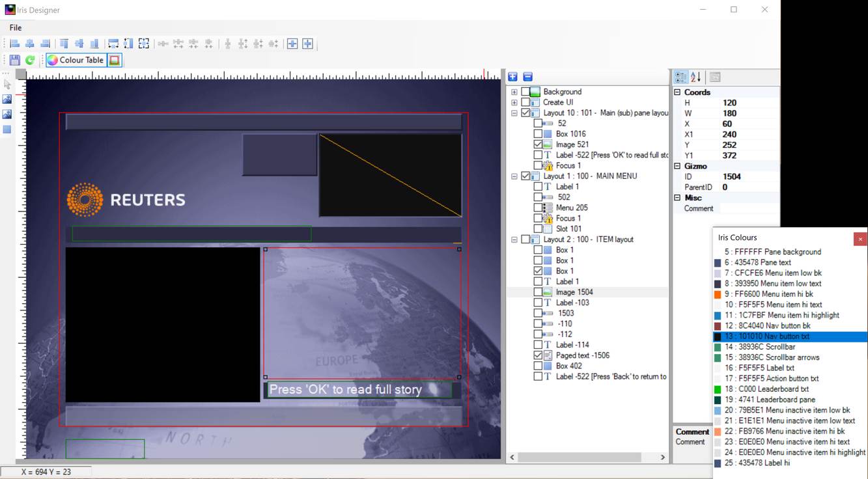Expand the Background tree node
868x479 pixels.
pos(514,92)
